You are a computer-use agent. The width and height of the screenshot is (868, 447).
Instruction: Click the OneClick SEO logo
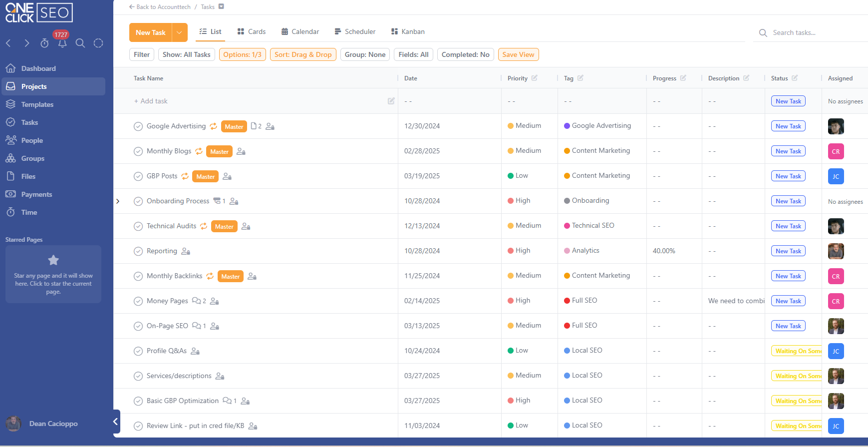pyautogui.click(x=39, y=13)
